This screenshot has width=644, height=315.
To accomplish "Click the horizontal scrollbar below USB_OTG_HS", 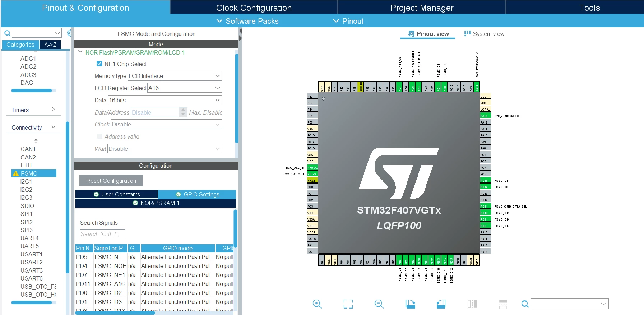I will point(32,302).
